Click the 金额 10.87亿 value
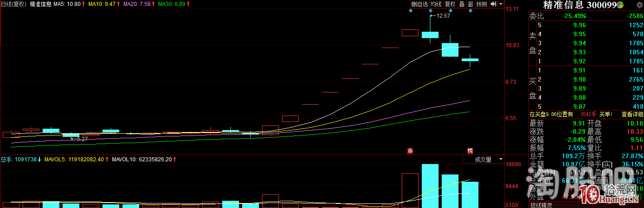Image resolution: width=644 pixels, height=208 pixels. (x=573, y=164)
